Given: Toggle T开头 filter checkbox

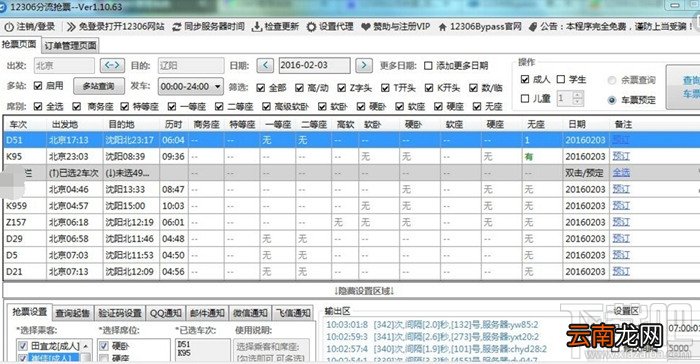Looking at the screenshot, I should click(x=385, y=88).
